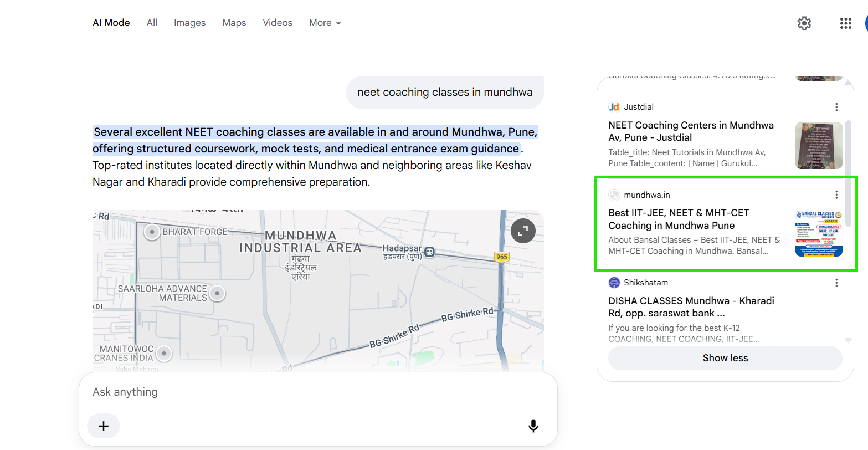Click scroll-down arrow in sources panel
Screen dimensions: 868x450
click(849, 341)
